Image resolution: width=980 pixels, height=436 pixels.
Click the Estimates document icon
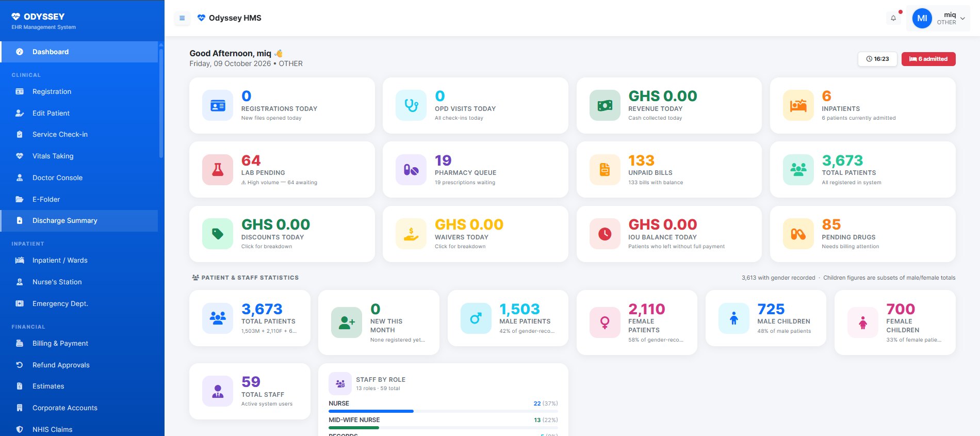click(x=20, y=386)
